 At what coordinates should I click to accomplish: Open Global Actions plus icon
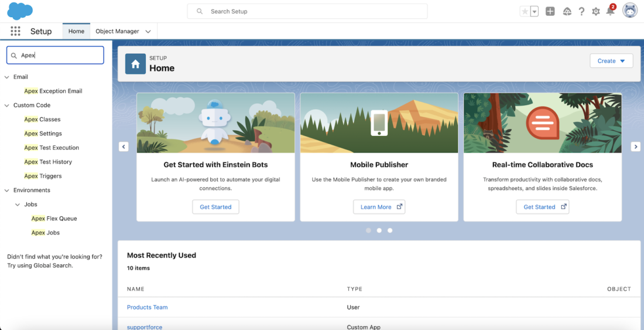click(x=550, y=12)
